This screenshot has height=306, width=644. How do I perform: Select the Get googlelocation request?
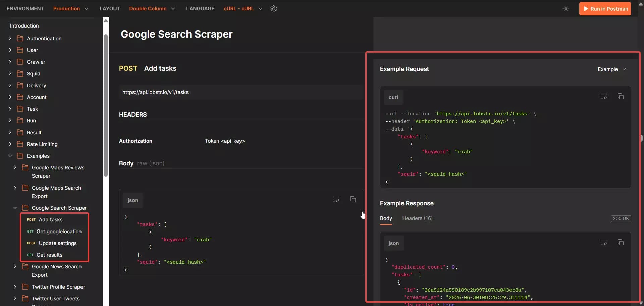pos(59,232)
